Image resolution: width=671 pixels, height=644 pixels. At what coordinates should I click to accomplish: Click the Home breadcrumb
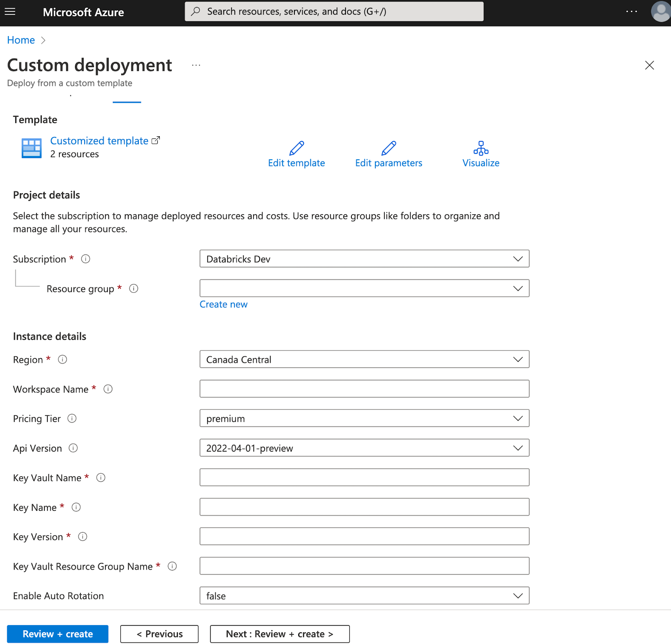tap(21, 40)
